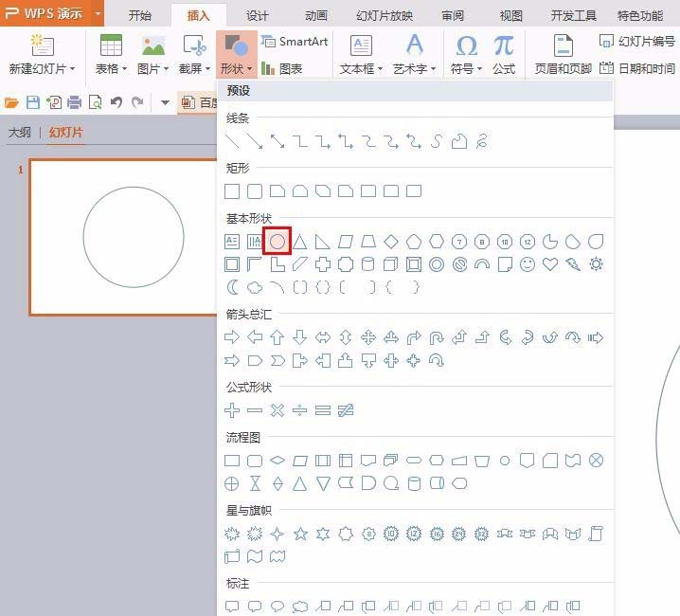Click the 页眉和页脚 header footer button

point(563,54)
